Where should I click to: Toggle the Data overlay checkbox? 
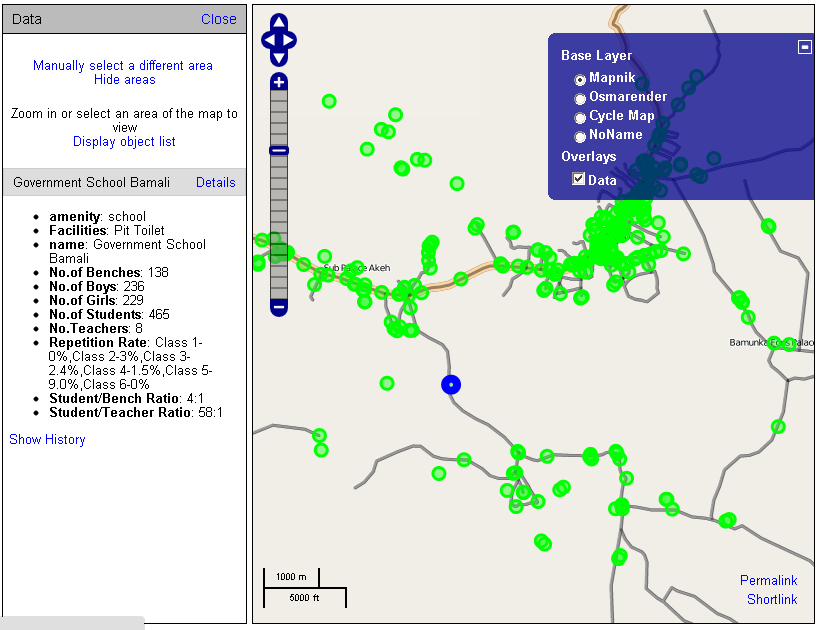click(x=578, y=179)
